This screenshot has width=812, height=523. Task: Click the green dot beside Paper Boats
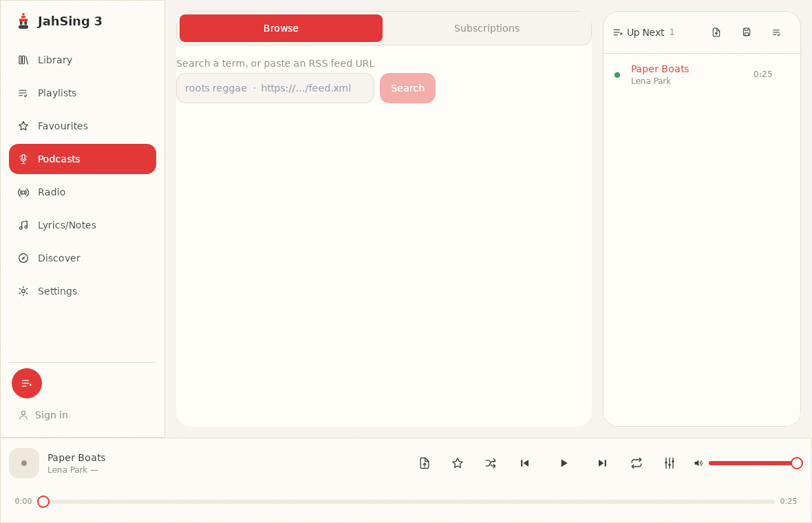point(617,75)
